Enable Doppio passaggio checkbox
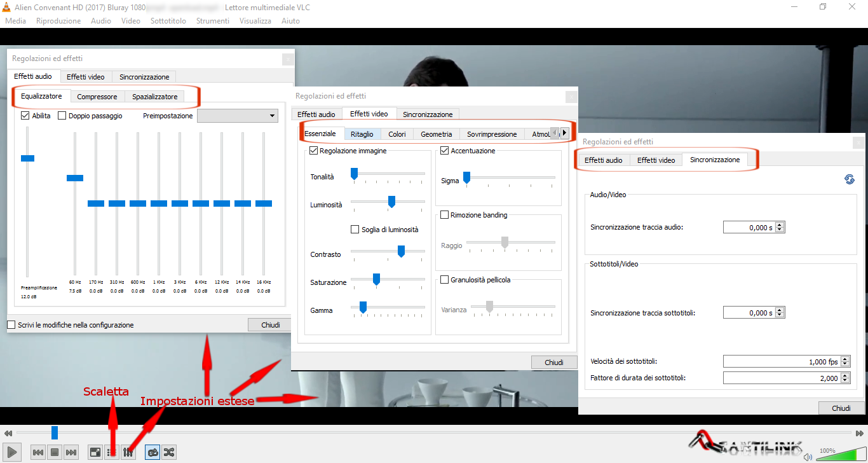 (62, 116)
